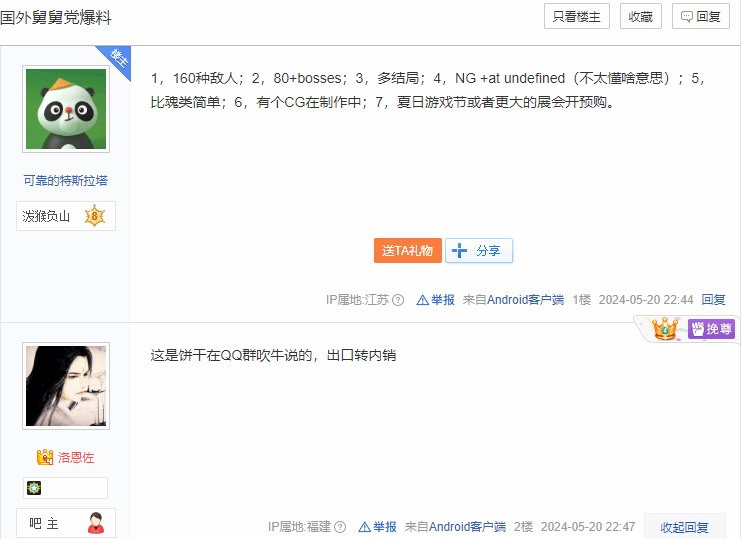Click the orange 送TA礼物 button

(407, 250)
